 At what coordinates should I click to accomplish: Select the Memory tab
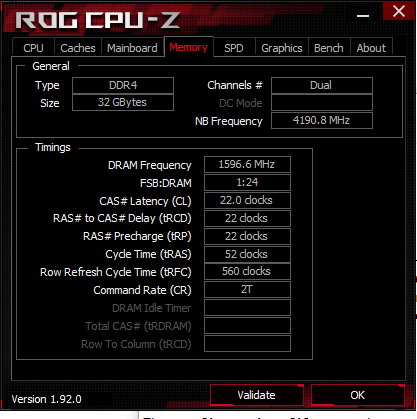click(189, 47)
